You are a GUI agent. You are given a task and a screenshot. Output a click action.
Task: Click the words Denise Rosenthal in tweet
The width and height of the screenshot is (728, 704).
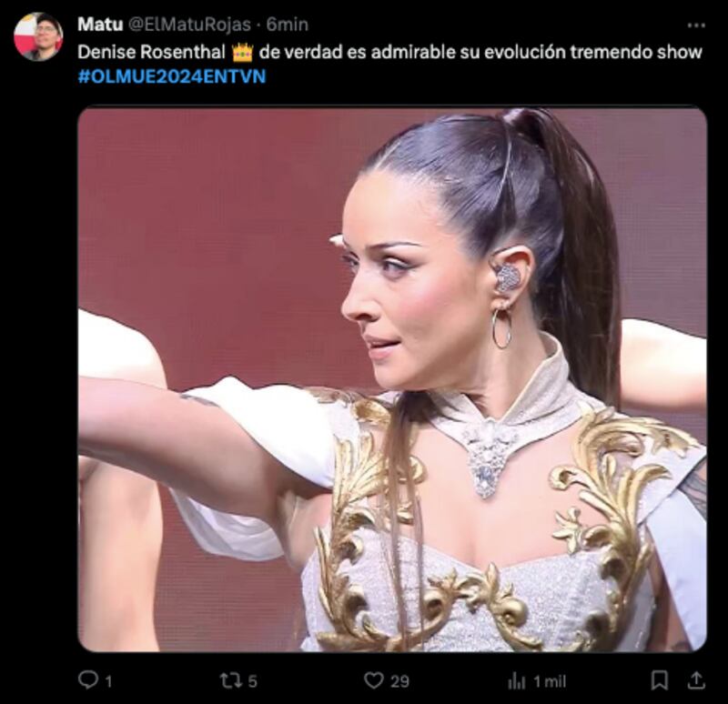tap(151, 52)
